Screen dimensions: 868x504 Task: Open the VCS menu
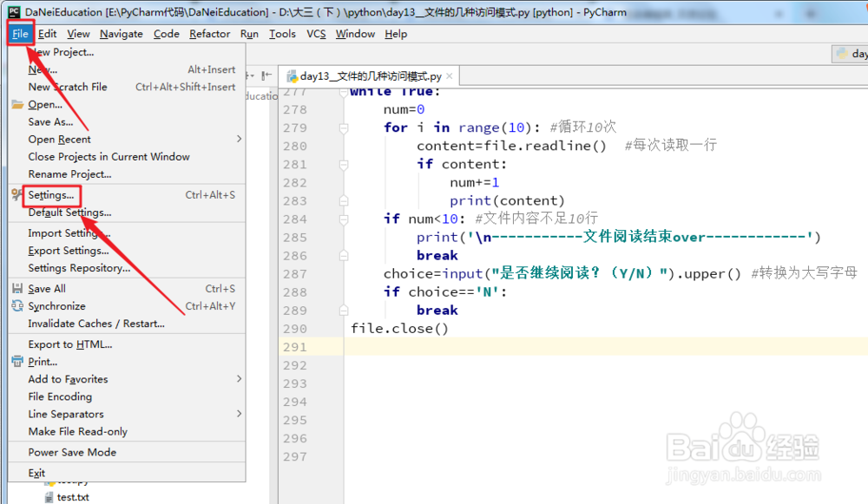(x=316, y=34)
